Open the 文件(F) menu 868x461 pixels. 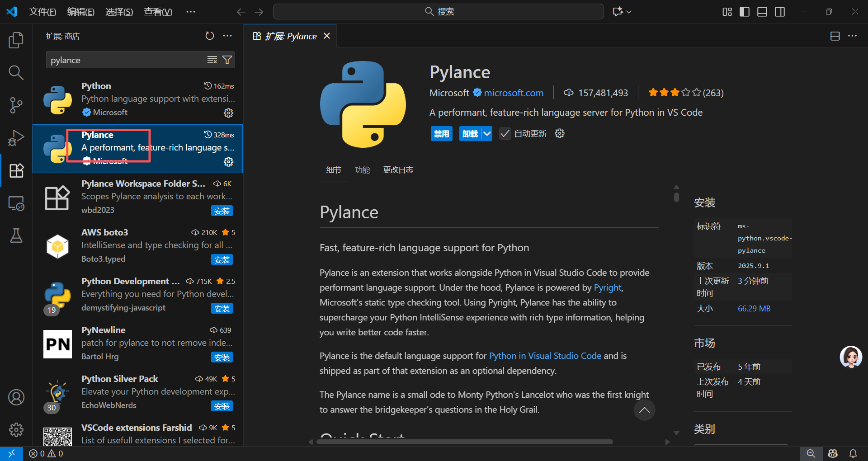[x=42, y=12]
